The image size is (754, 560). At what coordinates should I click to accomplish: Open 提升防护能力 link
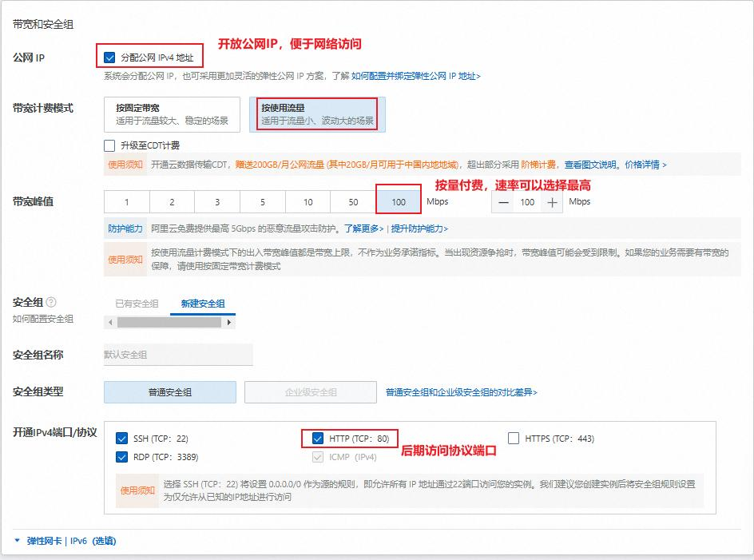(x=419, y=228)
